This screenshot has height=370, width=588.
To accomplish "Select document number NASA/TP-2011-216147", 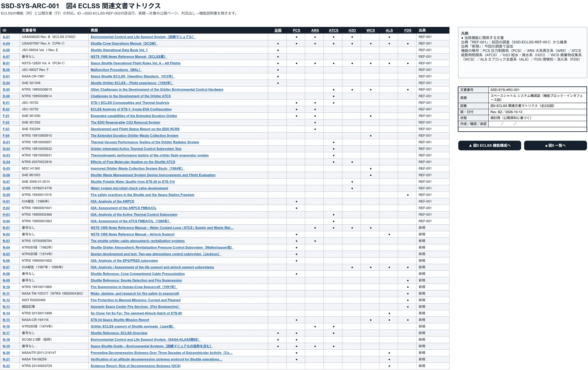I will 54,353.
